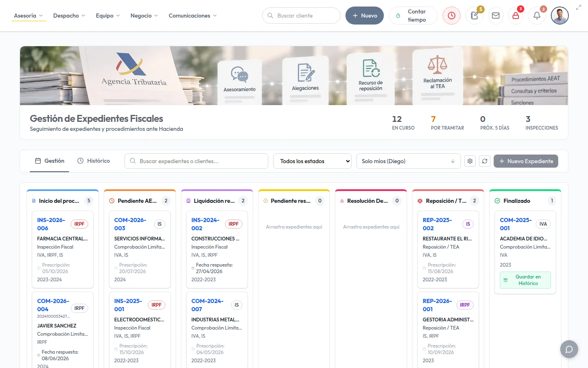588x368 pixels.
Task: Open expediente REP-2025-002
Action: click(437, 224)
